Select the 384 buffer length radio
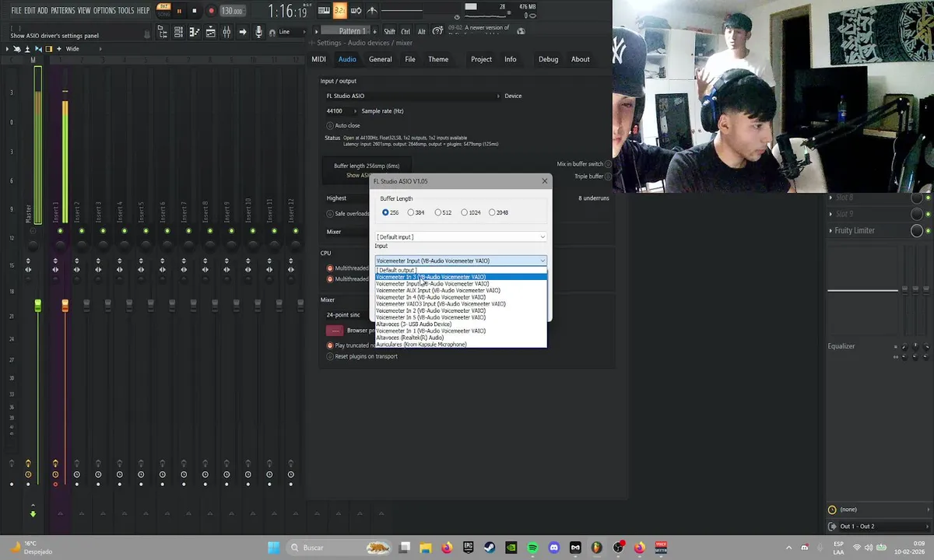The width and height of the screenshot is (934, 560). (411, 212)
